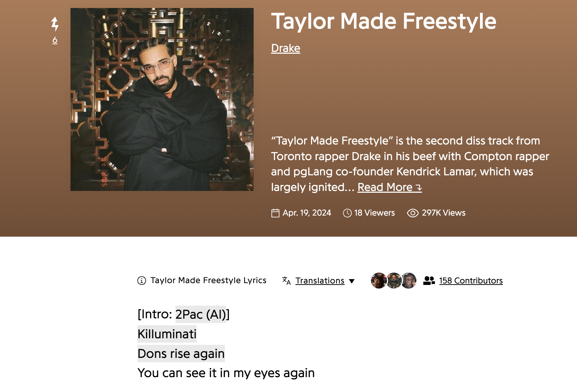This screenshot has width=577, height=392.
Task: Click the third contributor avatar
Action: tap(409, 281)
